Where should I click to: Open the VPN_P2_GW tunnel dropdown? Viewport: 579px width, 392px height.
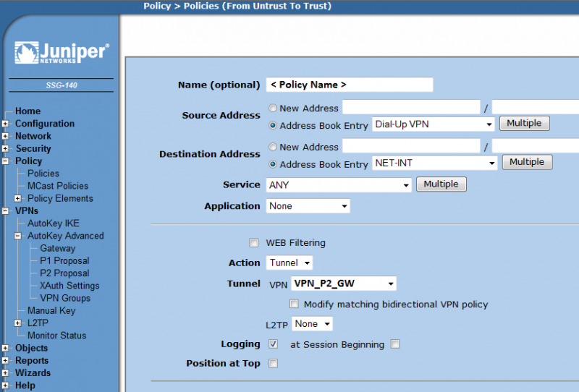pos(343,284)
